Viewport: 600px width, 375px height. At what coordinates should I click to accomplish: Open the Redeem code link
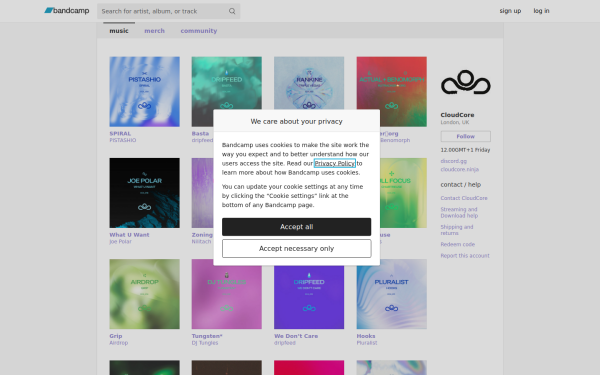click(458, 244)
